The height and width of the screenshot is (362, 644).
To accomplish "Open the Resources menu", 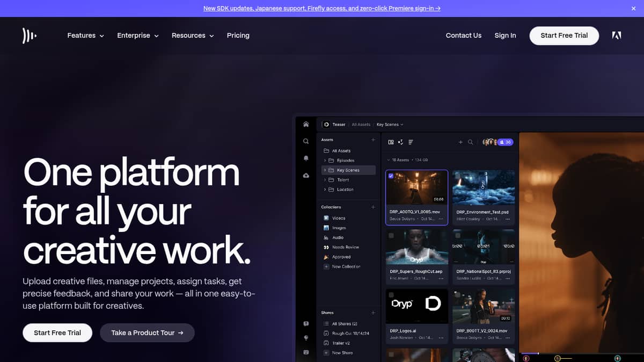I will click(x=193, y=35).
